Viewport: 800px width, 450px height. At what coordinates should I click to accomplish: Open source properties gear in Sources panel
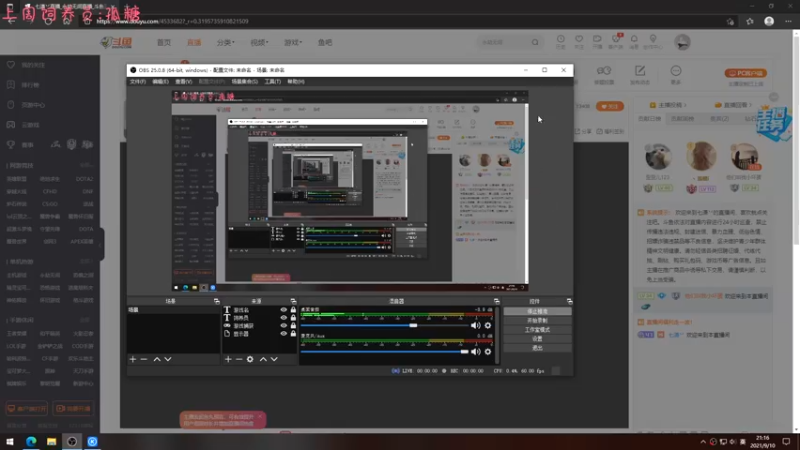(x=250, y=359)
